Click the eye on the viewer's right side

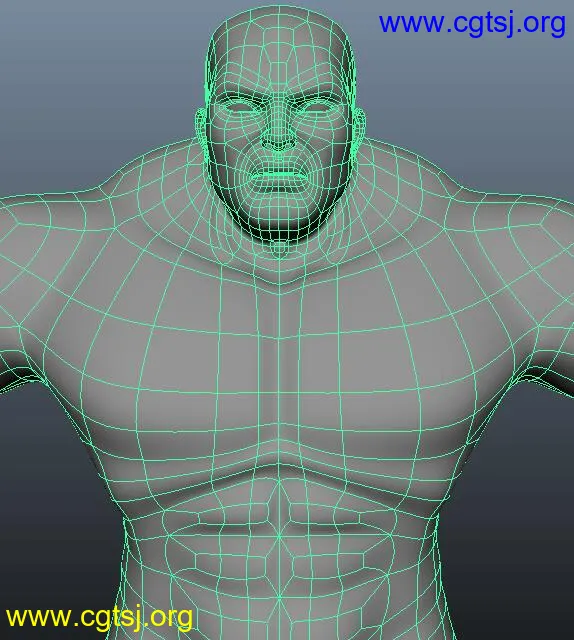click(318, 107)
